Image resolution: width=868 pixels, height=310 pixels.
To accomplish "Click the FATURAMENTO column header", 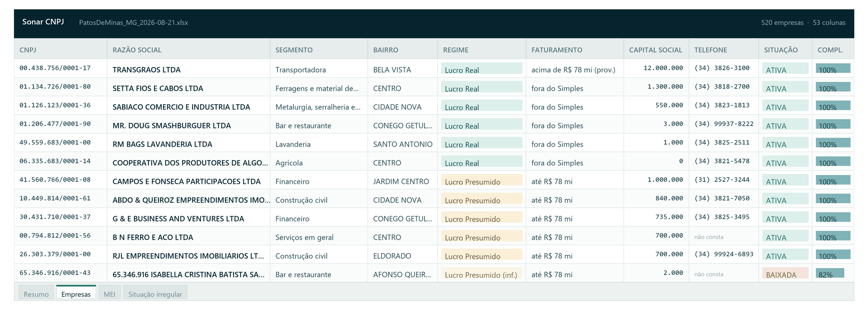I will click(x=575, y=49).
